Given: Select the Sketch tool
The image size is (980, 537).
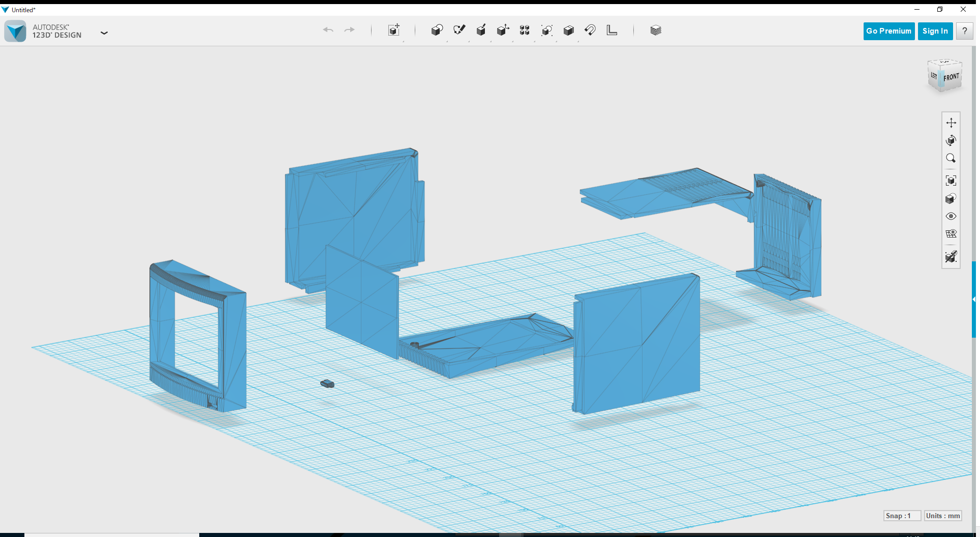Looking at the screenshot, I should pyautogui.click(x=460, y=30).
